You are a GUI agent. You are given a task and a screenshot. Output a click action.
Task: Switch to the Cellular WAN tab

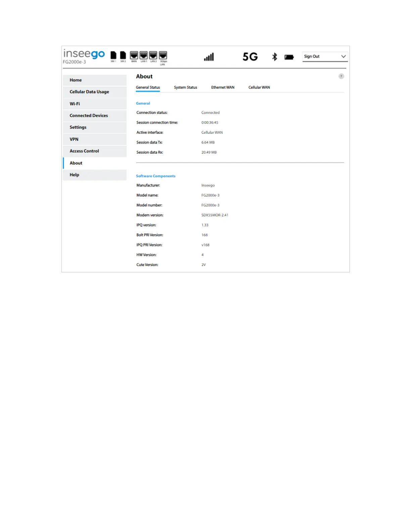tap(259, 87)
